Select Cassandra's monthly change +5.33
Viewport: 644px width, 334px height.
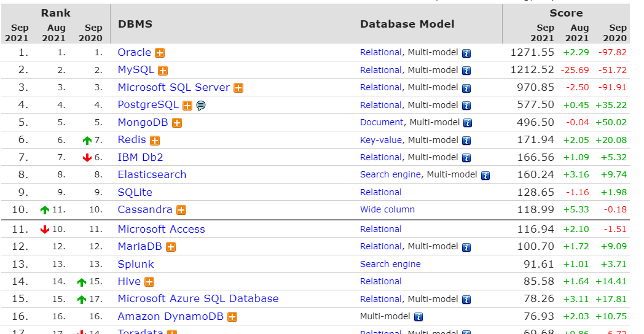point(576,210)
